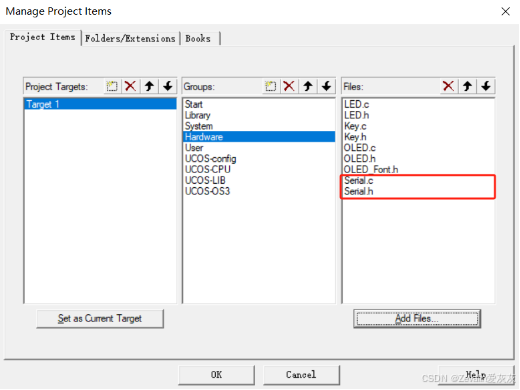Click the Add Files... button
Image resolution: width=520 pixels, height=390 pixels.
coord(417,319)
